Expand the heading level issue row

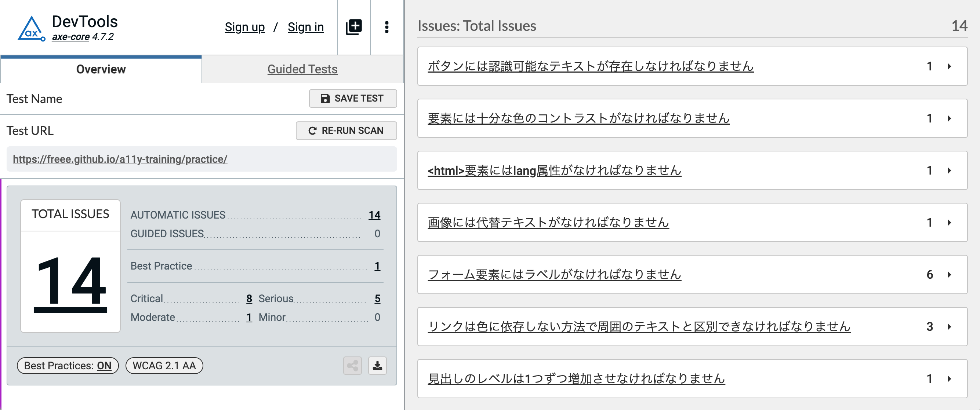pyautogui.click(x=948, y=378)
